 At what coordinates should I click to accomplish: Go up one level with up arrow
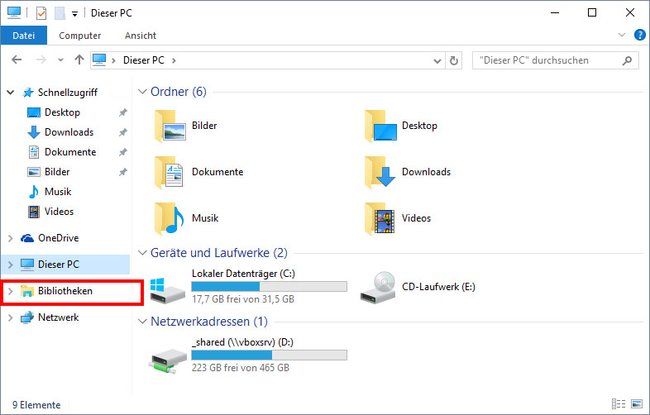[x=79, y=60]
